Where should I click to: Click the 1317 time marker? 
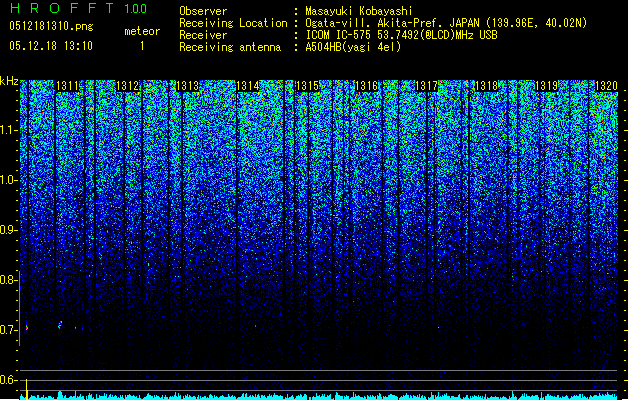click(426, 86)
